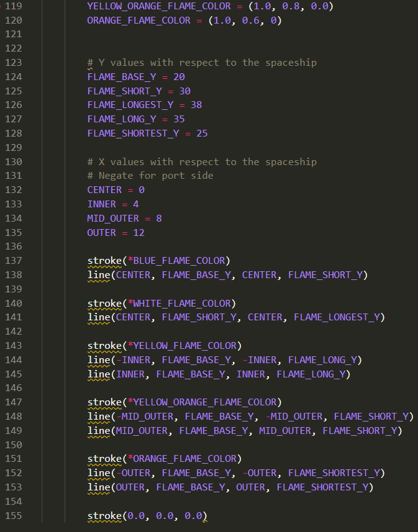
Task: Click the 'FLAME_LONGEST_Y = 38' assignment line
Action: coord(145,105)
